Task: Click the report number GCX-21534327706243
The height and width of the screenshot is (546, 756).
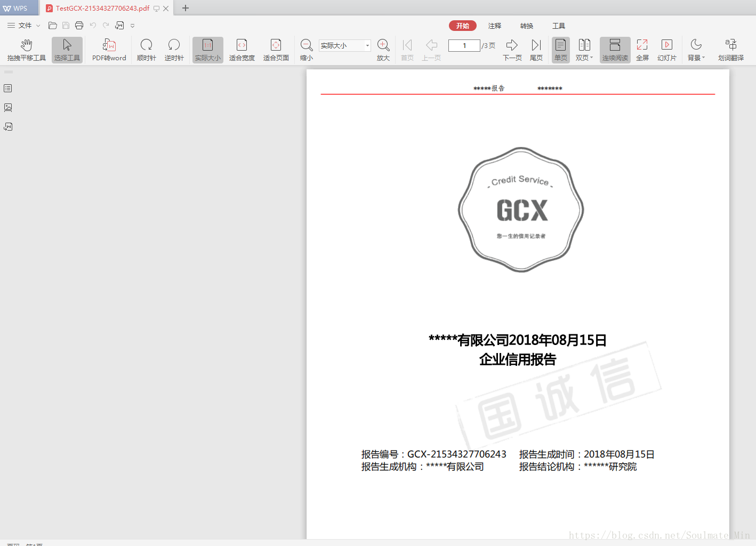Action: pos(457,454)
